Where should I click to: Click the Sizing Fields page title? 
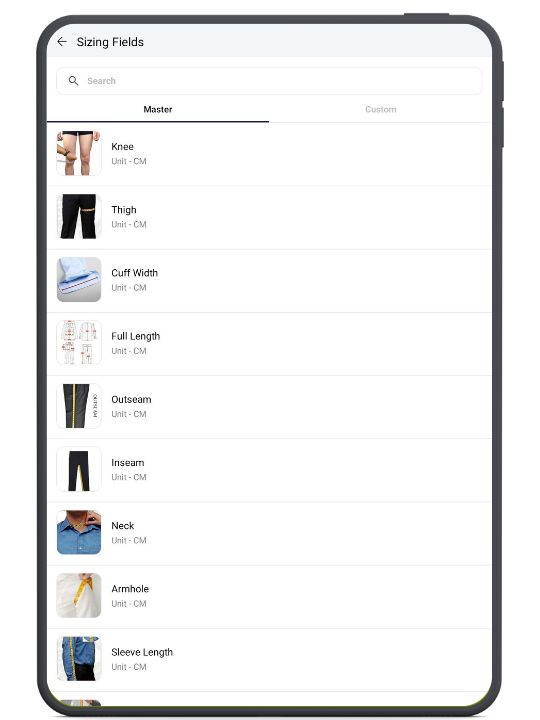click(x=110, y=42)
